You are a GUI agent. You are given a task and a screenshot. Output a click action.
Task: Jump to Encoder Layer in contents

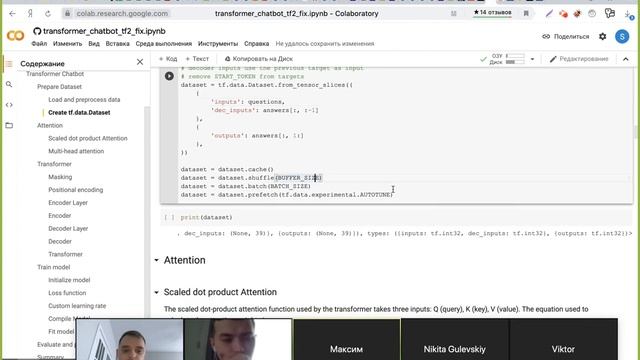(68, 202)
